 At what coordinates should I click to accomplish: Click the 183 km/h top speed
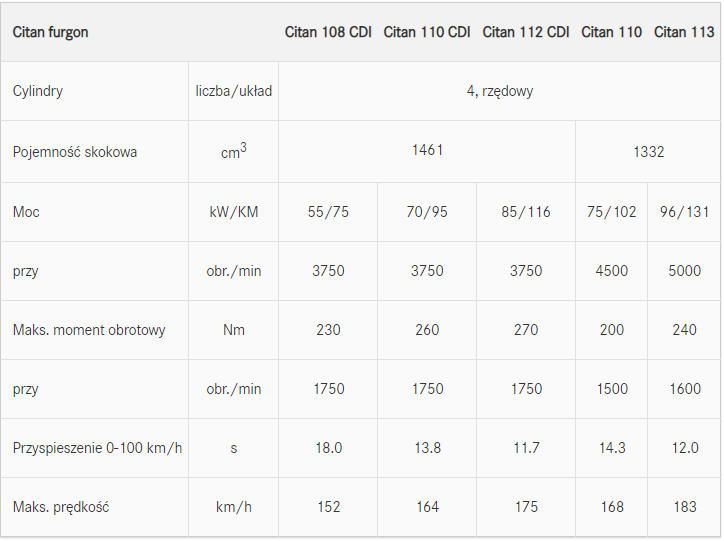685,507
